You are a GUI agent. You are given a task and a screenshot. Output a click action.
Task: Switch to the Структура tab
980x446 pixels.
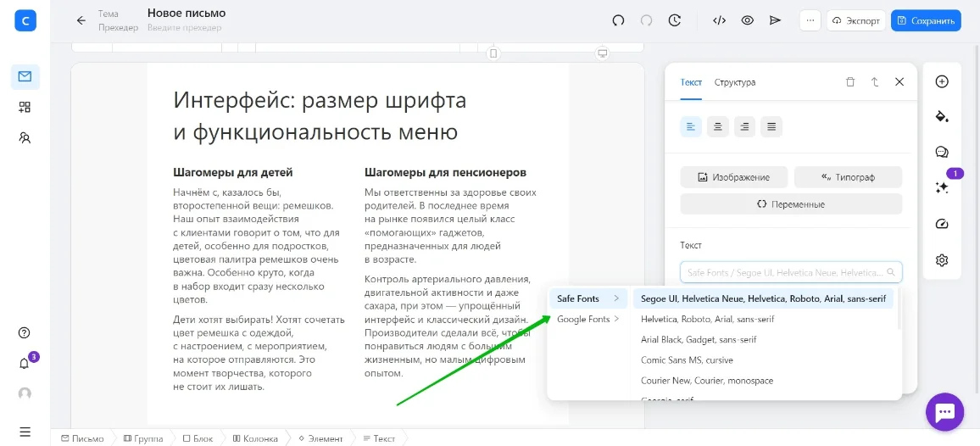pyautogui.click(x=734, y=82)
